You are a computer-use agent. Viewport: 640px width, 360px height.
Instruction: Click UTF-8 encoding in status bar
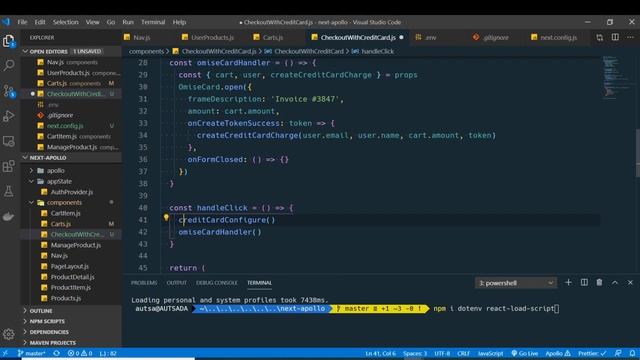pyautogui.click(x=442, y=353)
